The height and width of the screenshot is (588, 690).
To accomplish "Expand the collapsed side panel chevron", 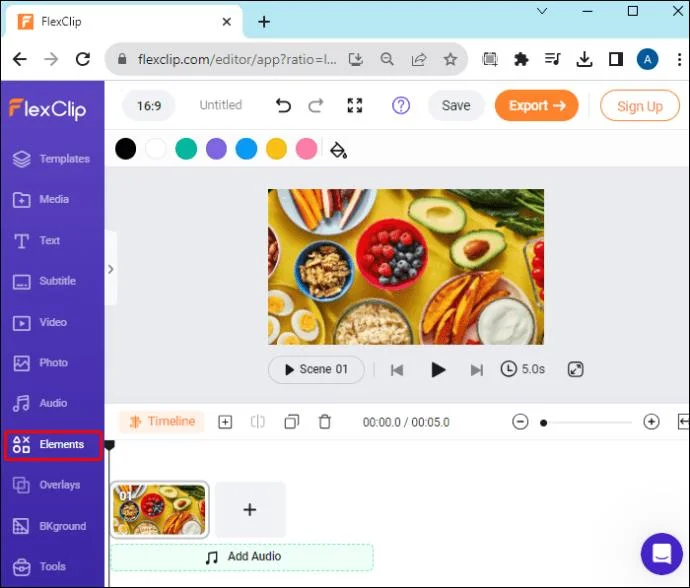I will [x=111, y=269].
